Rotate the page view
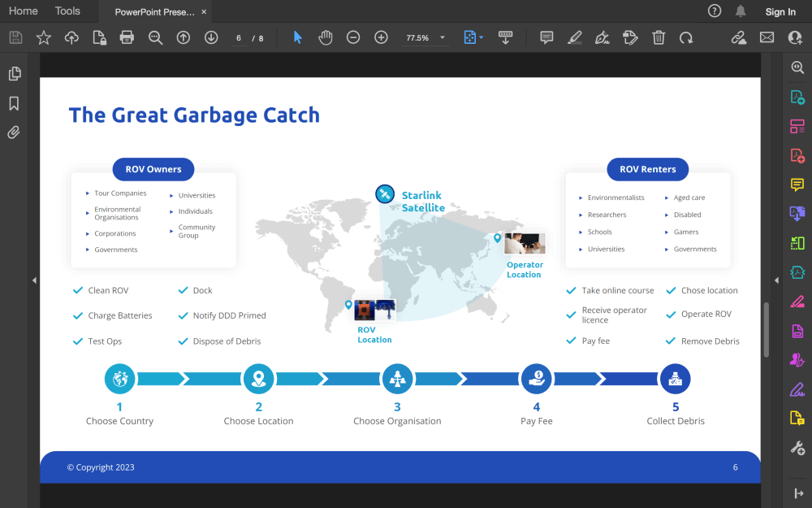 [x=686, y=37]
